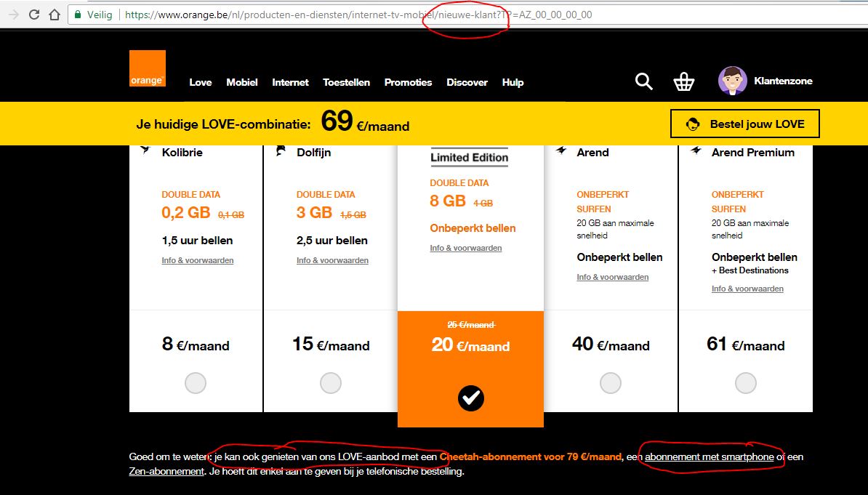Select the Kolibrie 8 €/maand plan

196,383
